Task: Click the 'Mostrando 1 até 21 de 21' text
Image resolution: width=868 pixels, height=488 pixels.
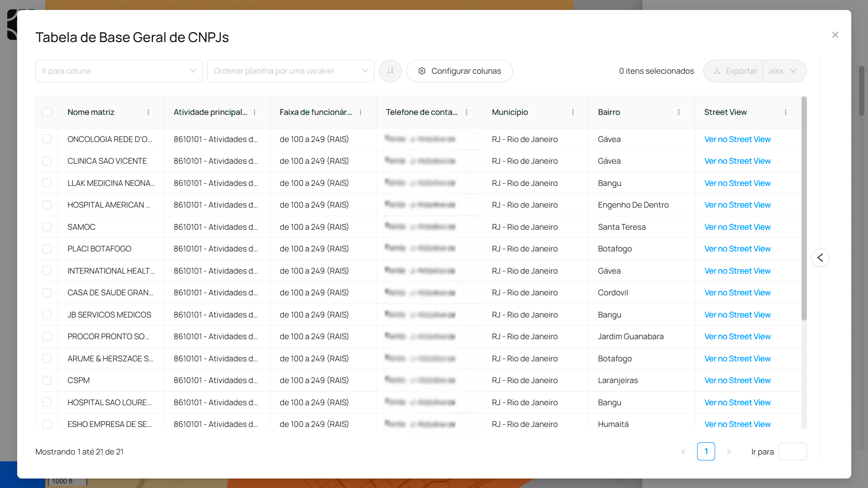Action: coord(80,452)
